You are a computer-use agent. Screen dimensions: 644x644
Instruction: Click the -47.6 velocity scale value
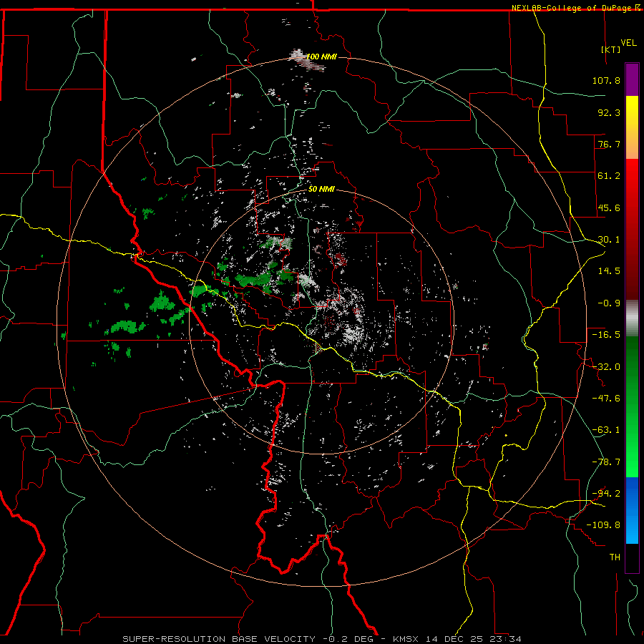point(606,399)
